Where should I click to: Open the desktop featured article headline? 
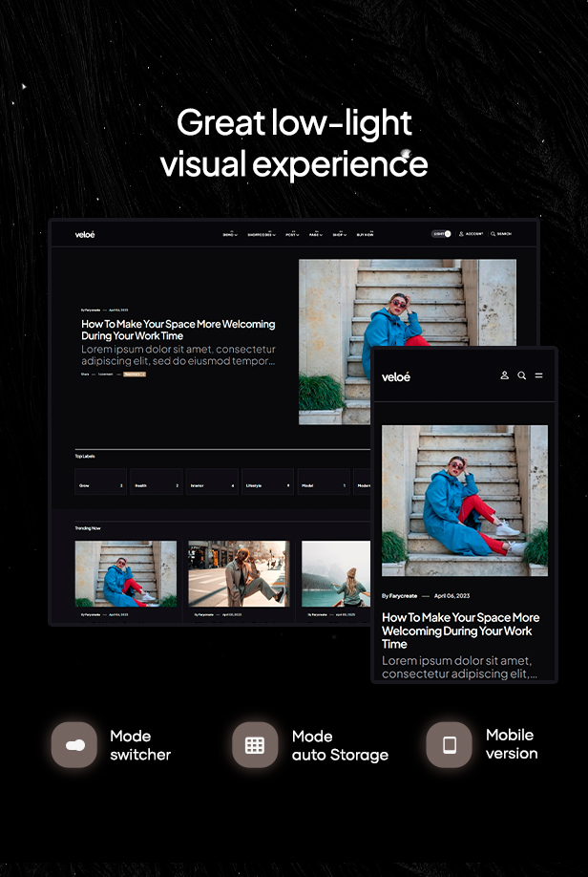pyautogui.click(x=178, y=331)
